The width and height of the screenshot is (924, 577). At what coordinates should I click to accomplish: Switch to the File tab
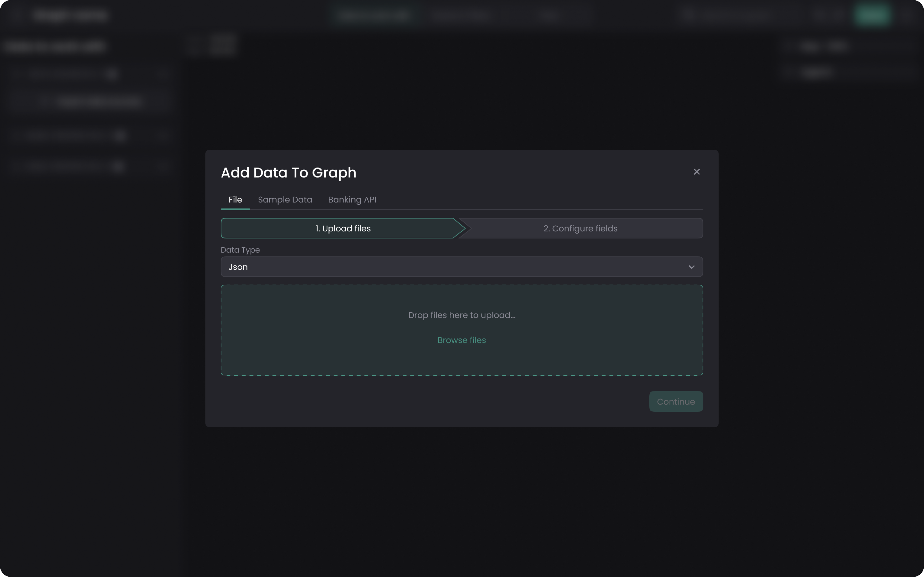[x=235, y=200]
